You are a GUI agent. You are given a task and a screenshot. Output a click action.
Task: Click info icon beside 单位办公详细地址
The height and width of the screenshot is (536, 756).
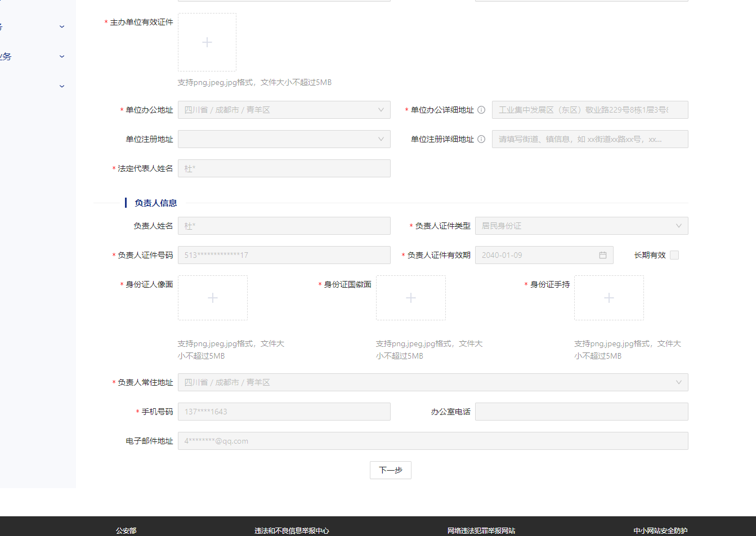(x=481, y=110)
